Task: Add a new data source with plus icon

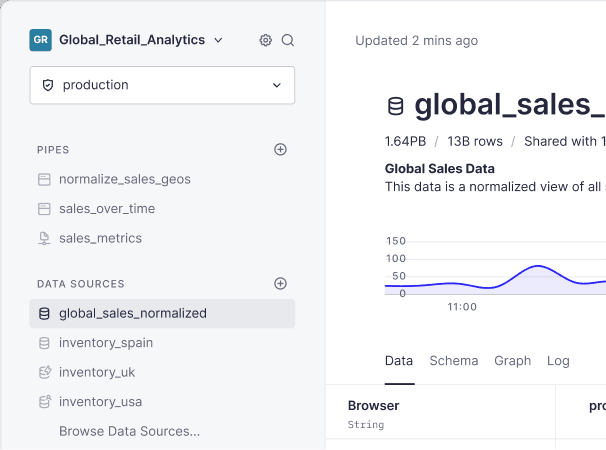Action: point(280,283)
